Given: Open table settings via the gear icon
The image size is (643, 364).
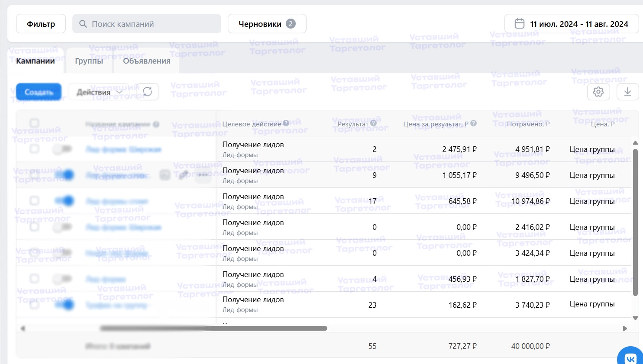Looking at the screenshot, I should point(598,92).
